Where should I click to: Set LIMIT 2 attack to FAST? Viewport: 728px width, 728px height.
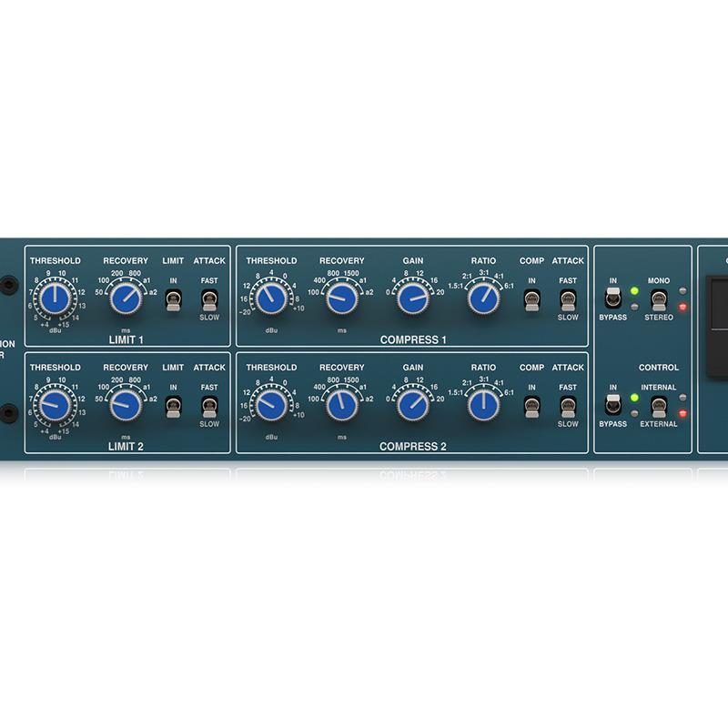[207, 408]
